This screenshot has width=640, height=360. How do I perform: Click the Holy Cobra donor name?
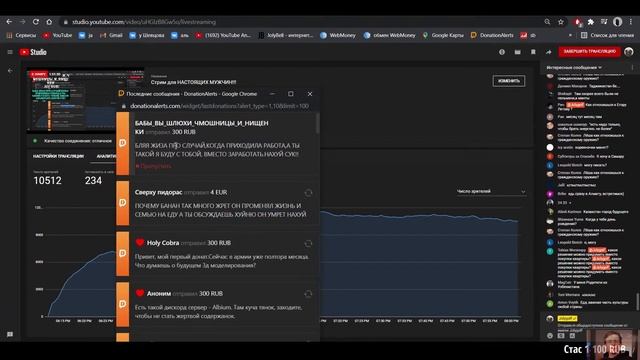163,243
